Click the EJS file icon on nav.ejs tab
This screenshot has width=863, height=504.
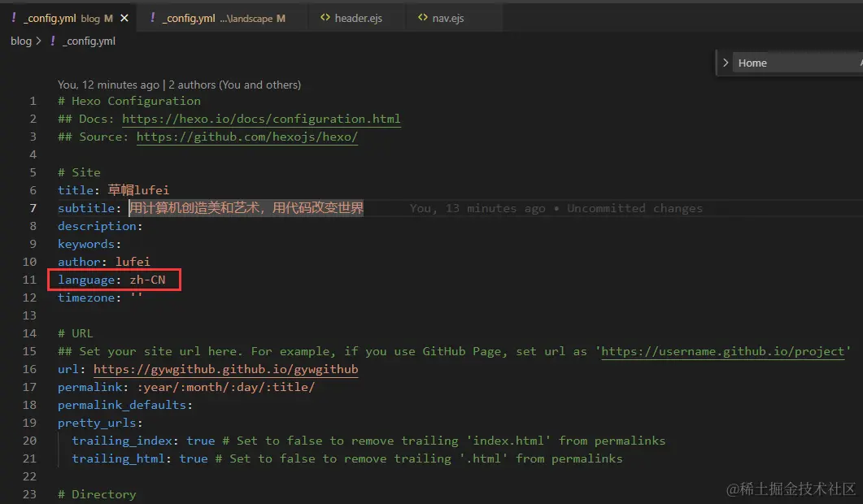(422, 18)
